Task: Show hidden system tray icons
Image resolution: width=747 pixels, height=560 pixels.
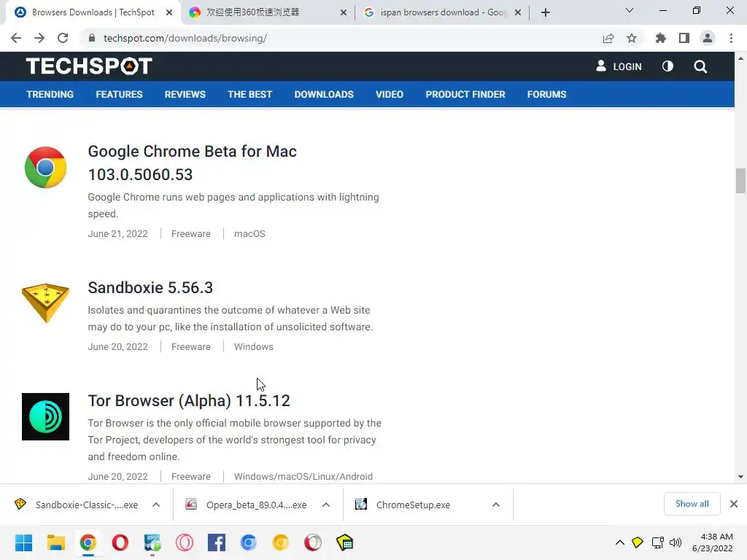Action: tap(620, 542)
